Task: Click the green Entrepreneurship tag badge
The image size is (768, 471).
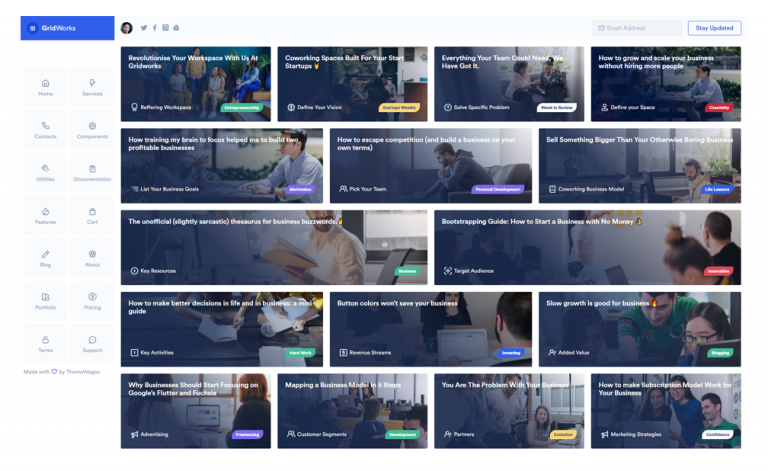Action: 245,107
